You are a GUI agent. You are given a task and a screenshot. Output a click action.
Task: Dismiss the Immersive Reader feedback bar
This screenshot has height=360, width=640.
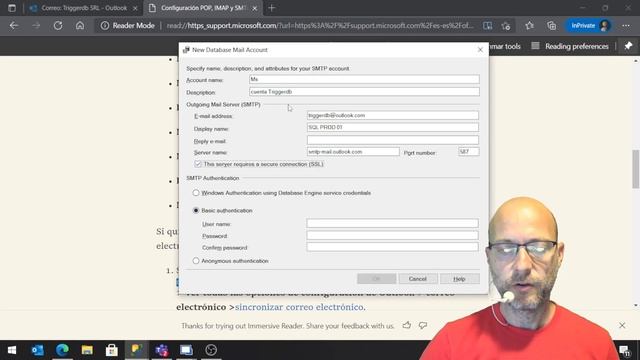622,325
